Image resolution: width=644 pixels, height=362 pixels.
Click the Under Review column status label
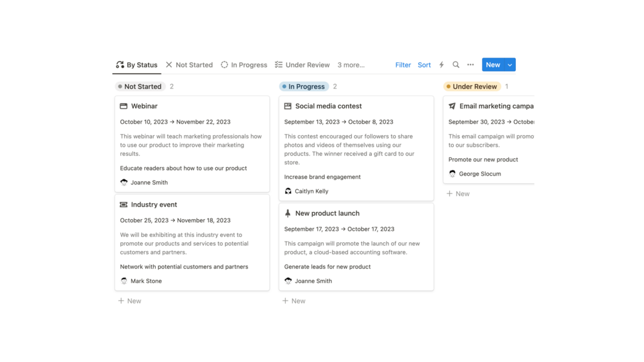coord(472,86)
